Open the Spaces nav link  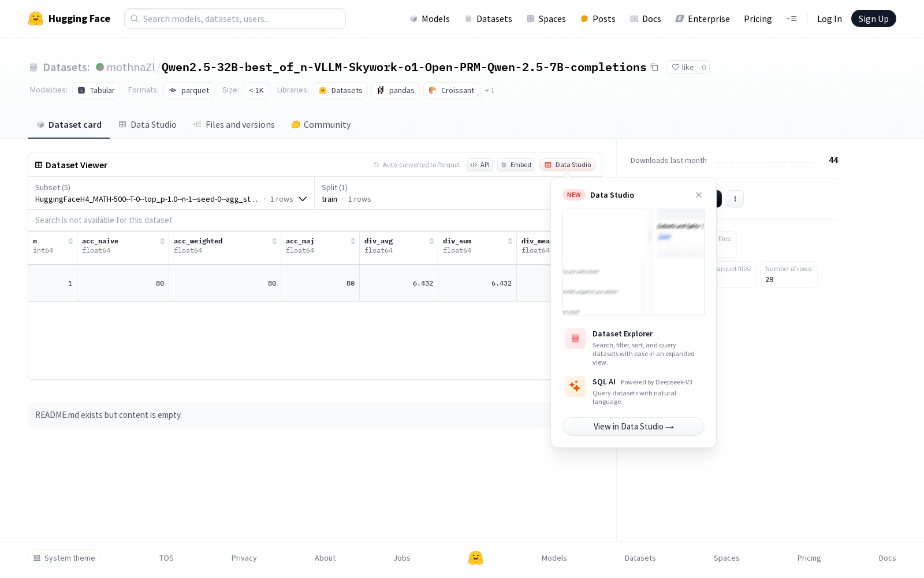coord(546,18)
